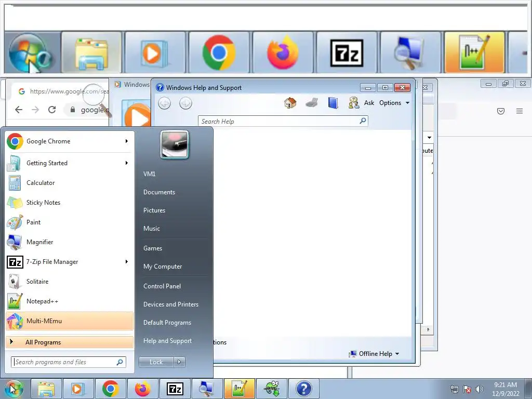This screenshot has width=532, height=399.
Task: Lock the computer with Lock button
Action: click(156, 362)
